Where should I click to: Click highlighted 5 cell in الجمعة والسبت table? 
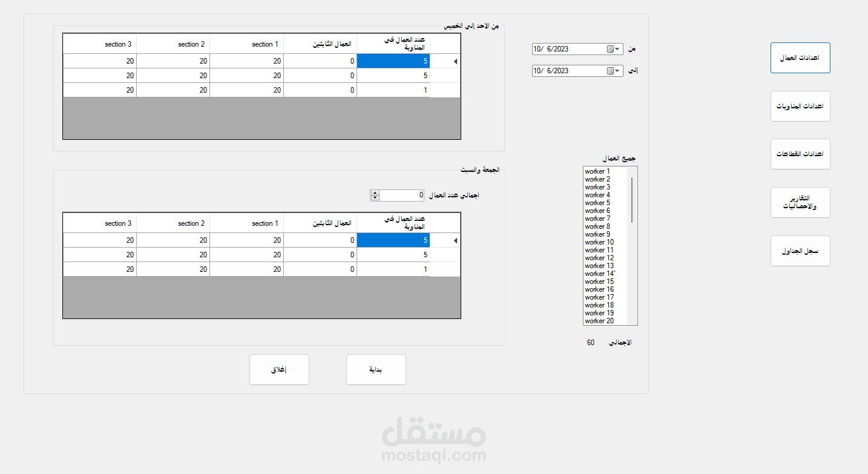[x=393, y=240]
